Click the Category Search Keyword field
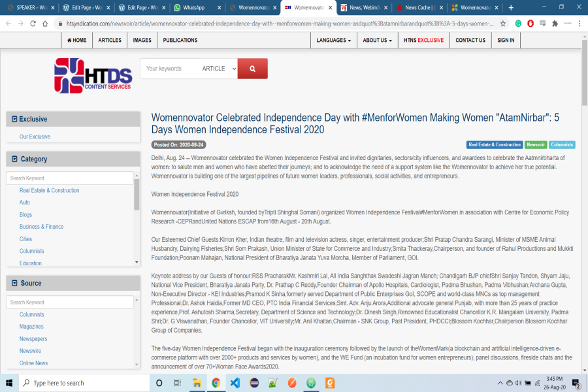Viewport: 588px width, 392px height. pos(70,178)
